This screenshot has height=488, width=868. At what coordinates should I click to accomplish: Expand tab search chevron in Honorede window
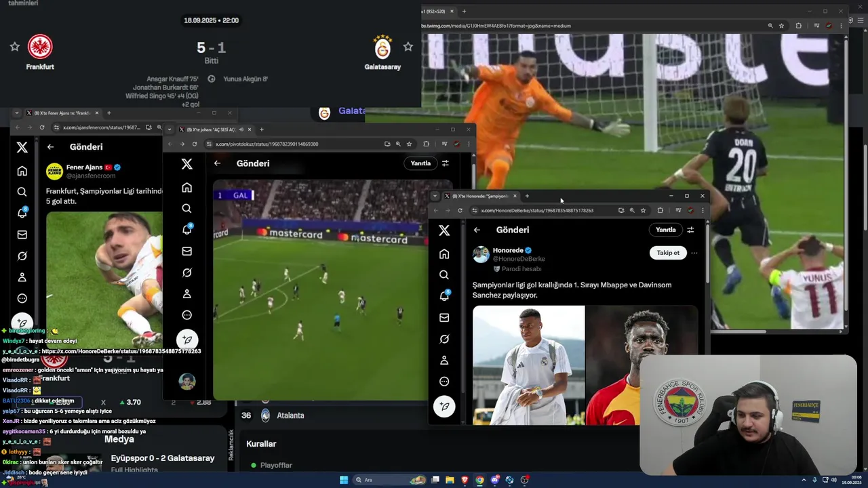click(x=435, y=196)
